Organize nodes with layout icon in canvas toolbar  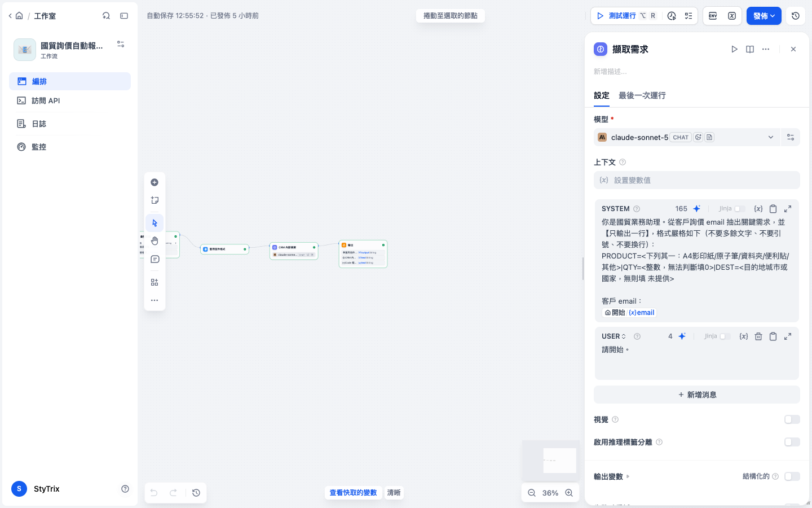[155, 282]
